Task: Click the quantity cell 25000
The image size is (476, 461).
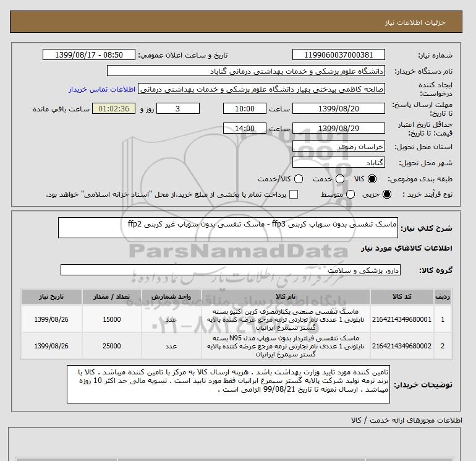Action: pos(112,346)
